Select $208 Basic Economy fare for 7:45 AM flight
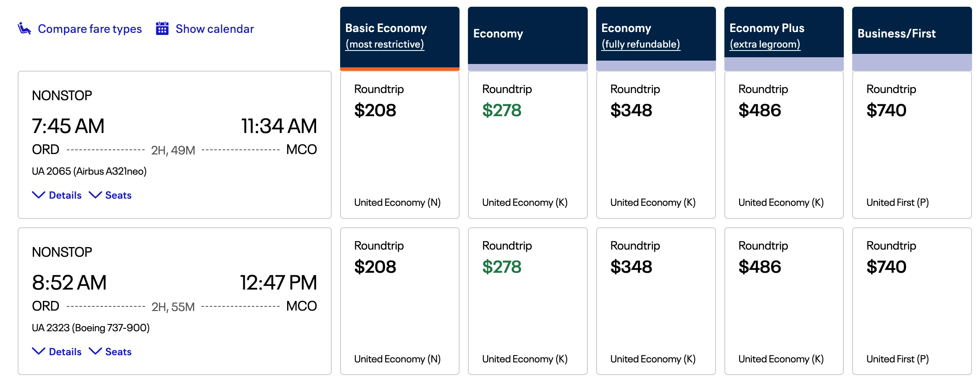 pos(399,145)
